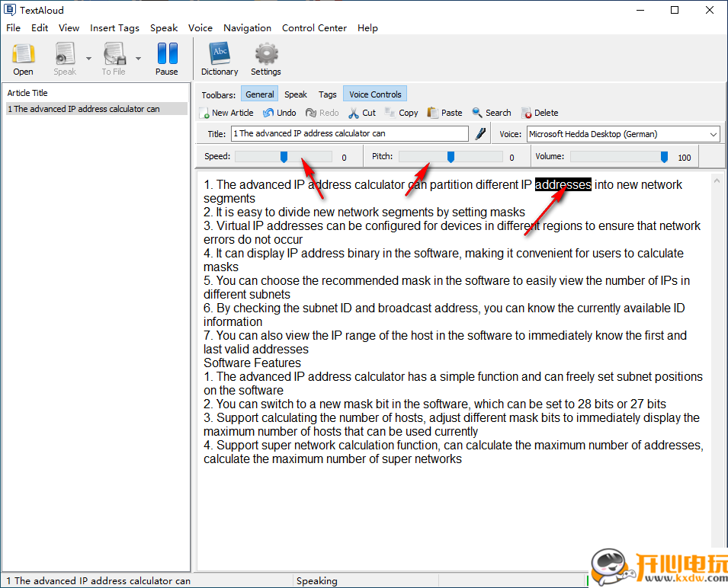Open the File menu
728x588 pixels.
point(13,28)
